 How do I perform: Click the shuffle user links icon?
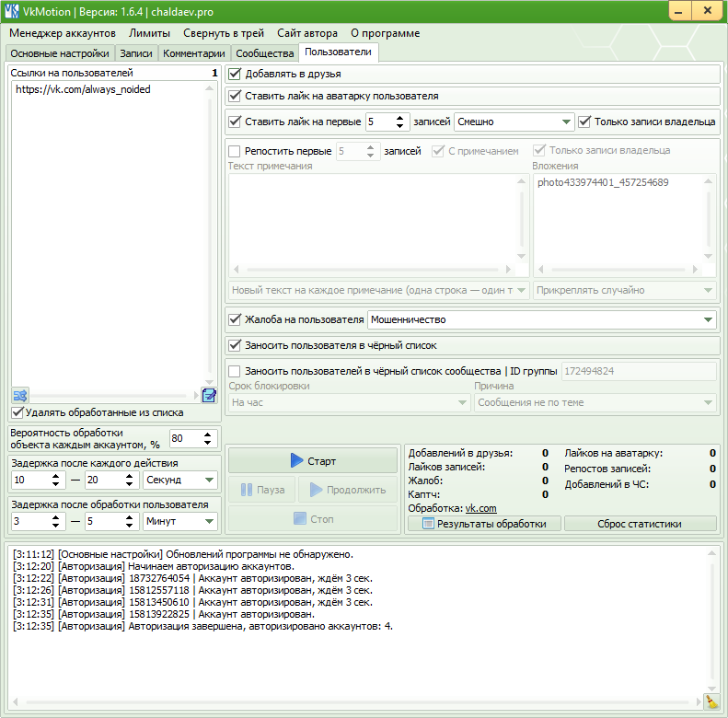[20, 395]
